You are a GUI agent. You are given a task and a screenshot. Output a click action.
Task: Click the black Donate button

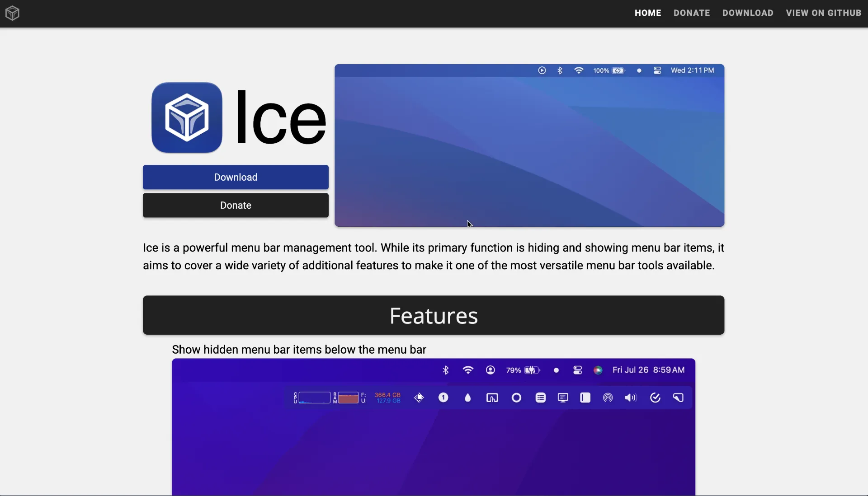pyautogui.click(x=236, y=205)
